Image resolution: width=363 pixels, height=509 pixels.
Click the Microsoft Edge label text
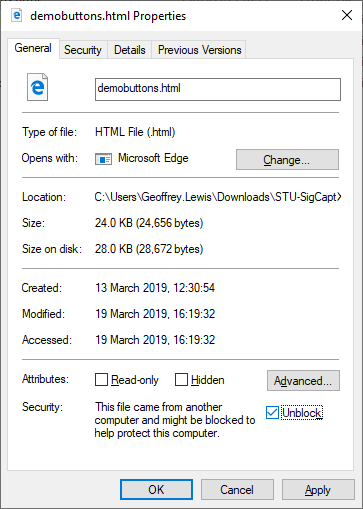pos(153,158)
